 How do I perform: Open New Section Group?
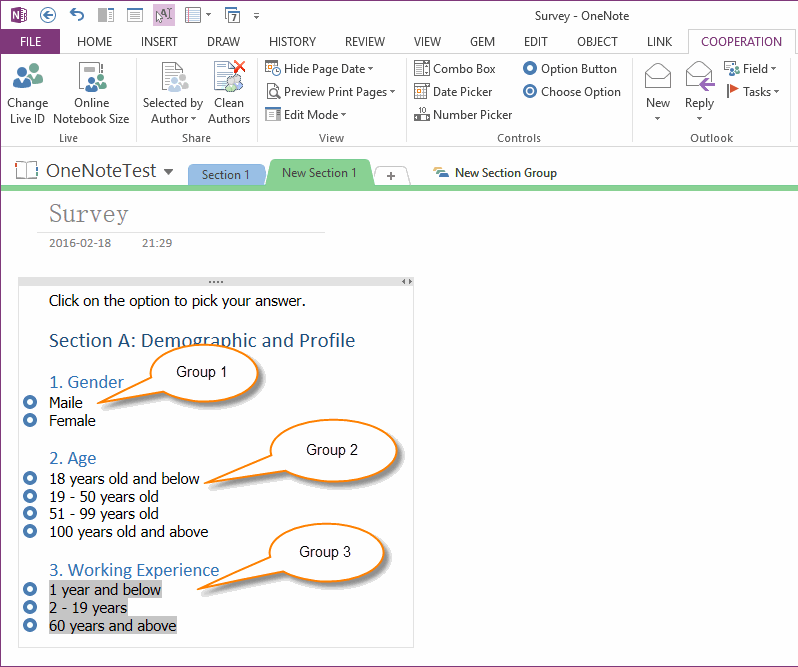click(495, 173)
